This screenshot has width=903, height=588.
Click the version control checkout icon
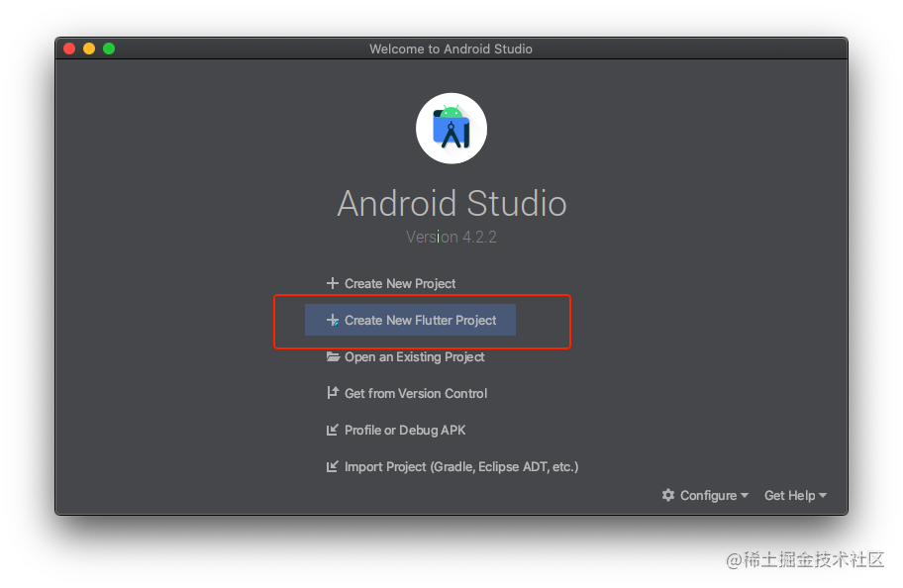click(x=333, y=393)
